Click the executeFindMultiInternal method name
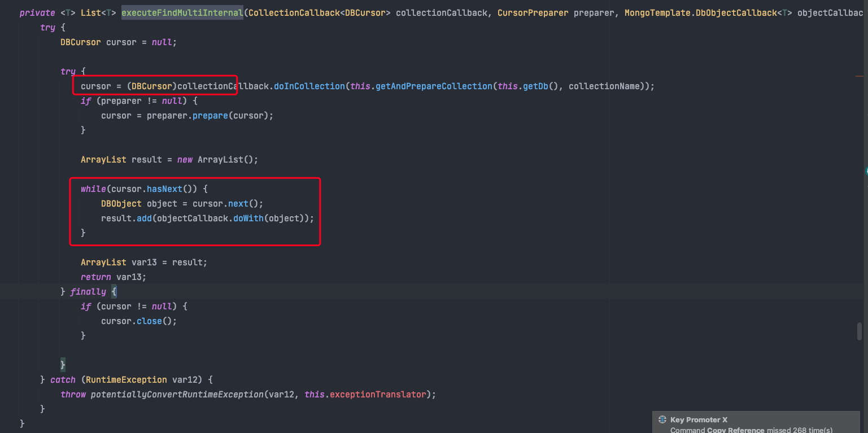868x433 pixels. (x=182, y=13)
